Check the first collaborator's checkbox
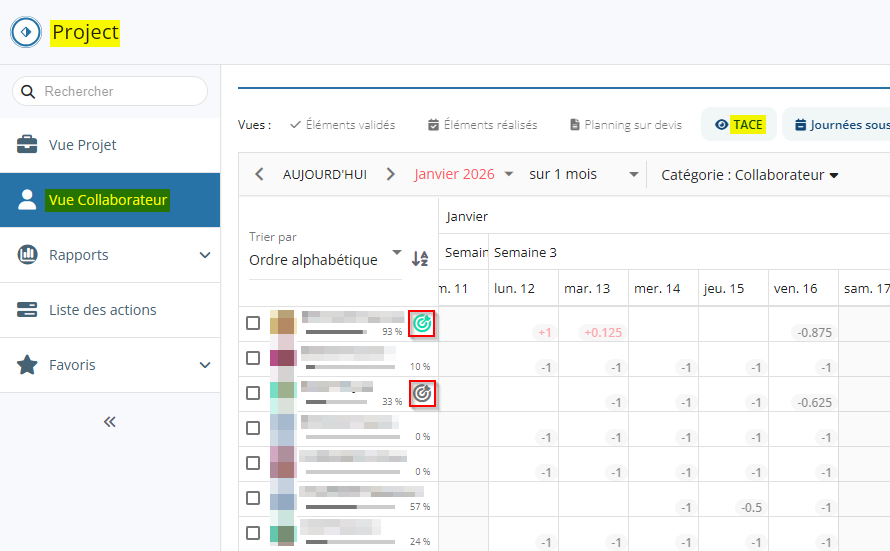890x551 pixels. pyautogui.click(x=253, y=323)
